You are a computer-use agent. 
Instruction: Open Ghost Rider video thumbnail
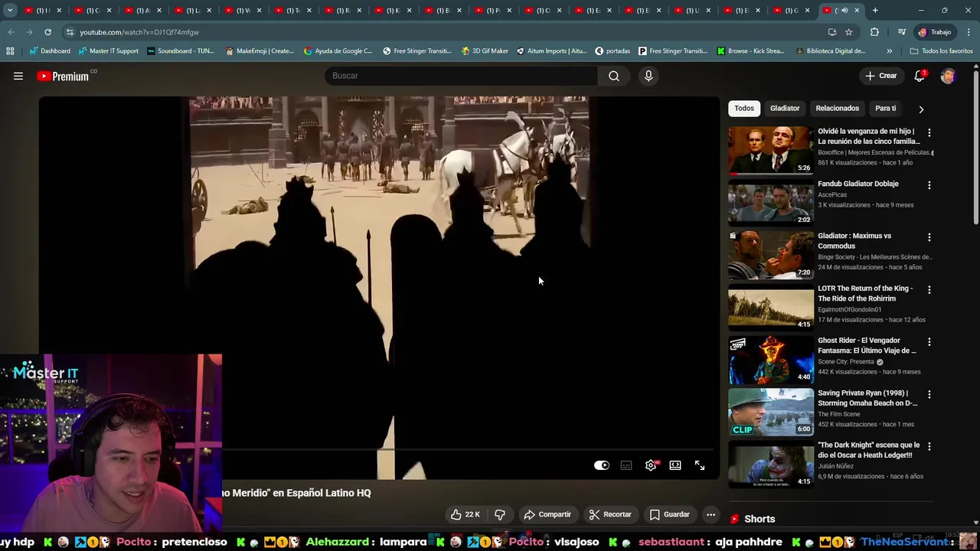tap(771, 360)
